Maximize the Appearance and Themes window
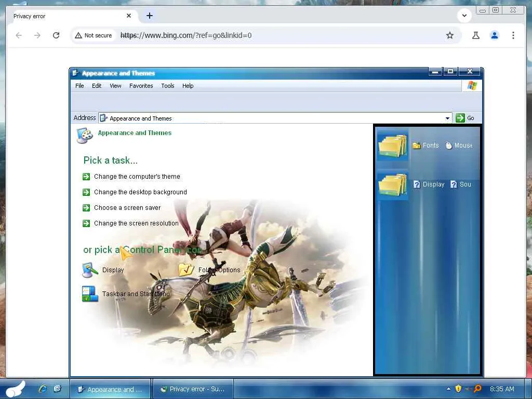 450,72
